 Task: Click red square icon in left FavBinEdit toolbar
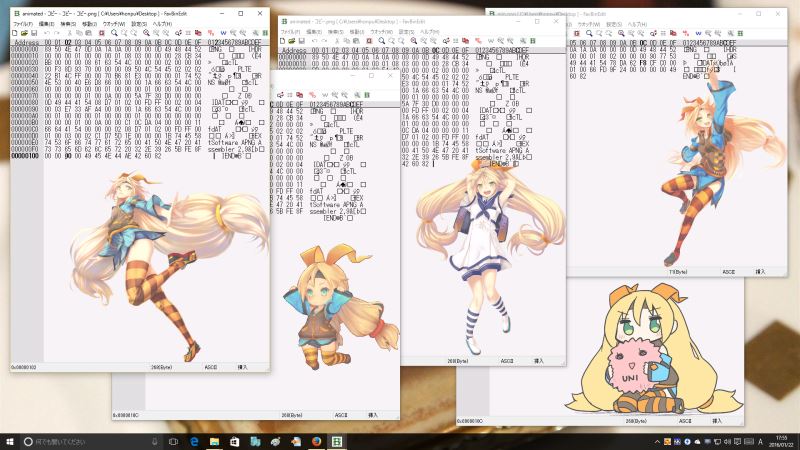click(102, 33)
